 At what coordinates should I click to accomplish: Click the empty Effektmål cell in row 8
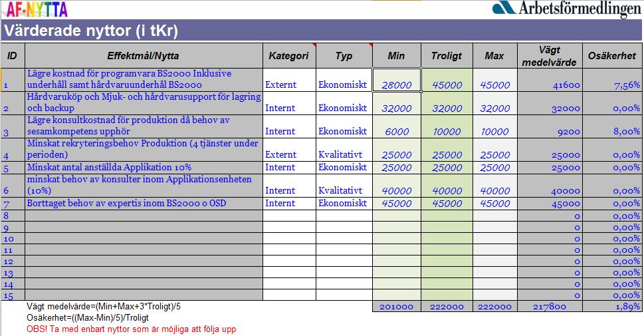[144, 216]
